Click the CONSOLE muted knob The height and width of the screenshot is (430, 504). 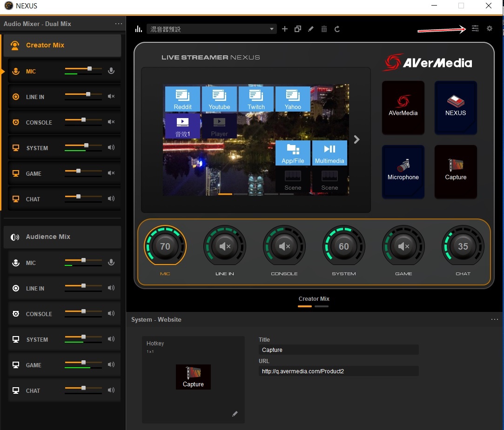click(284, 246)
